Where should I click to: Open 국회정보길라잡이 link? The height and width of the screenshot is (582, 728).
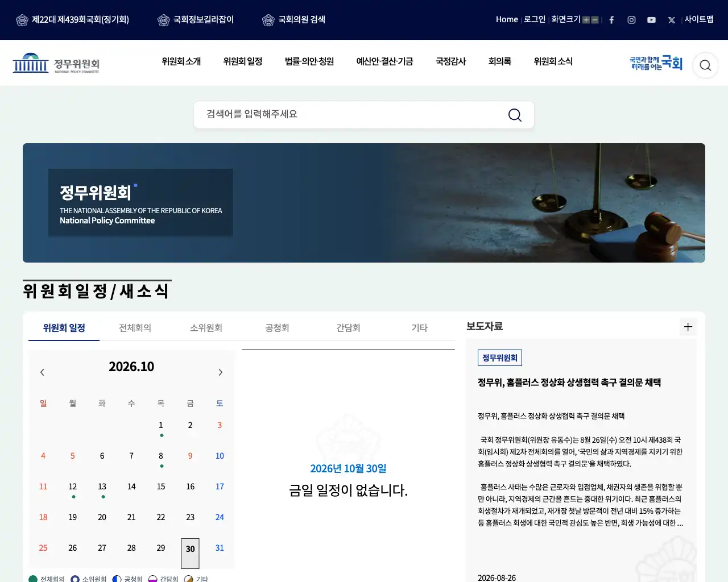196,20
